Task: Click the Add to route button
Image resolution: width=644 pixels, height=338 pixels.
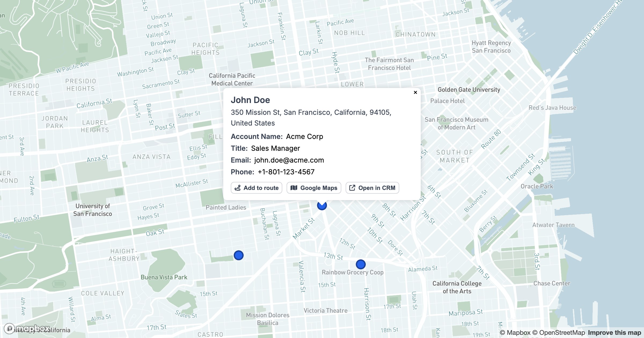Action: point(257,188)
